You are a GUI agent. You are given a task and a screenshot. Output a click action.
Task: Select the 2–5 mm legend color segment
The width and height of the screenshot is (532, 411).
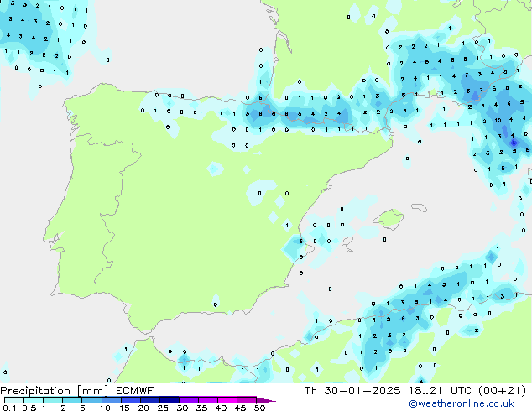point(72,400)
